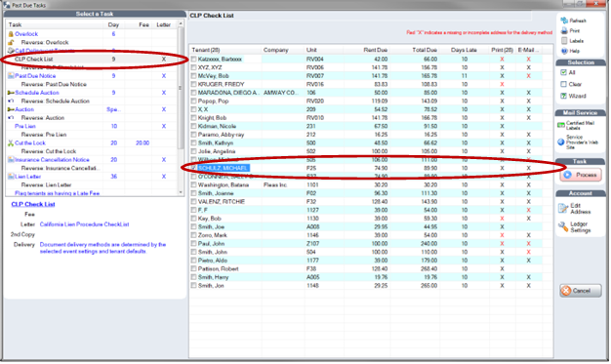Screen dimensions: 611x364
Task: Open the document delivery methods link
Action: click(102, 248)
